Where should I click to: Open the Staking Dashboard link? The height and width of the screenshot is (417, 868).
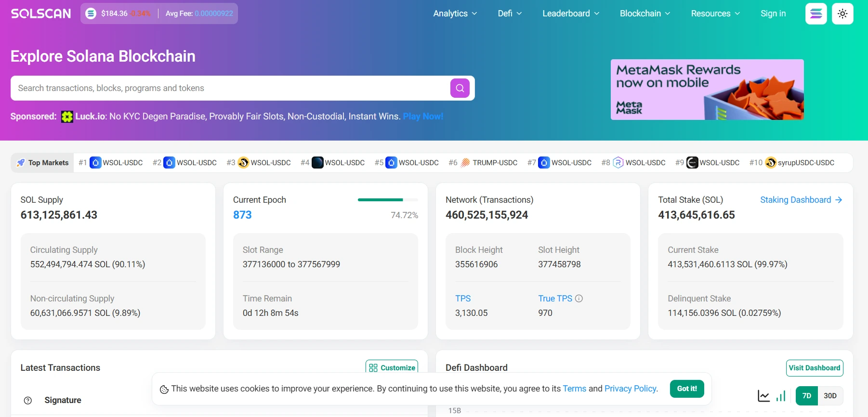(801, 200)
